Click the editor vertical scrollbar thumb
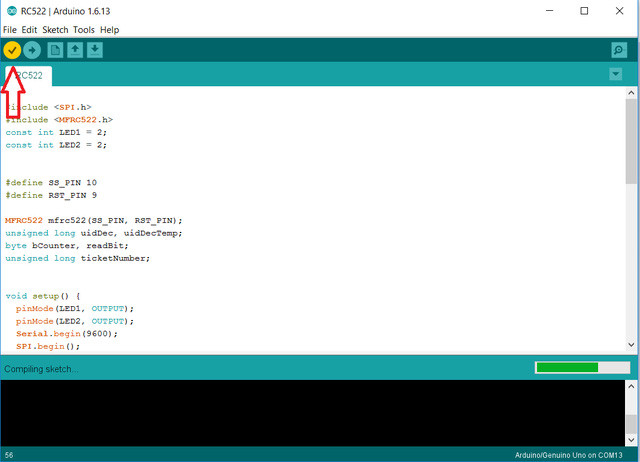 click(x=631, y=140)
